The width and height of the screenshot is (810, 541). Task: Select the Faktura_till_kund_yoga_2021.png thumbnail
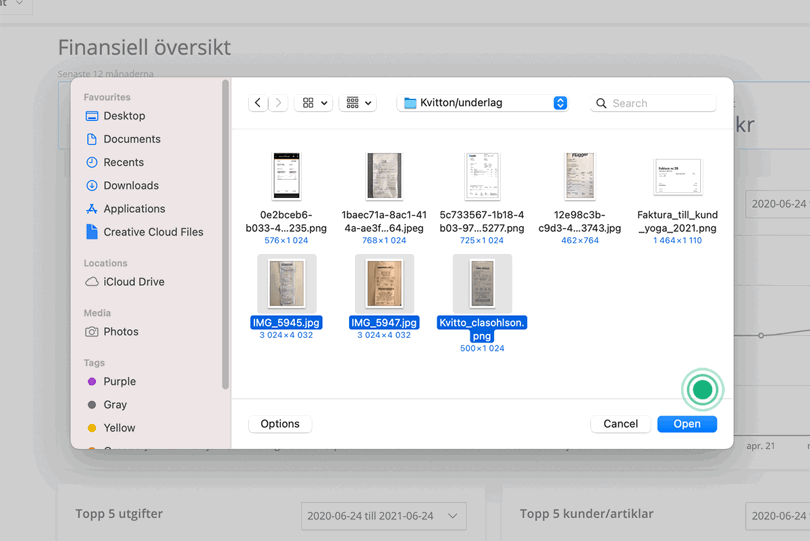pyautogui.click(x=677, y=178)
